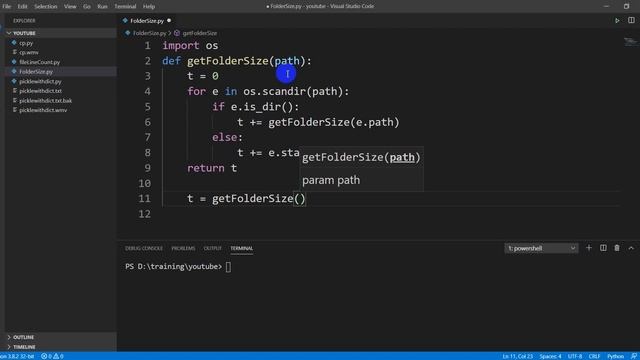
Task: Click 'else:' on line 7
Action: (227, 137)
